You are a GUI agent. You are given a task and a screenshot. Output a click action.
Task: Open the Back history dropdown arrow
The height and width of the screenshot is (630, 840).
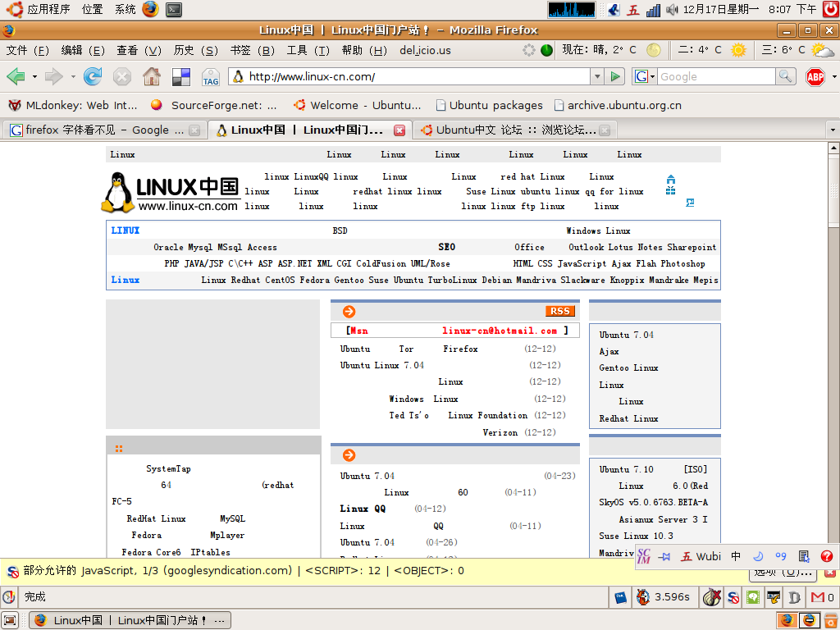point(34,76)
